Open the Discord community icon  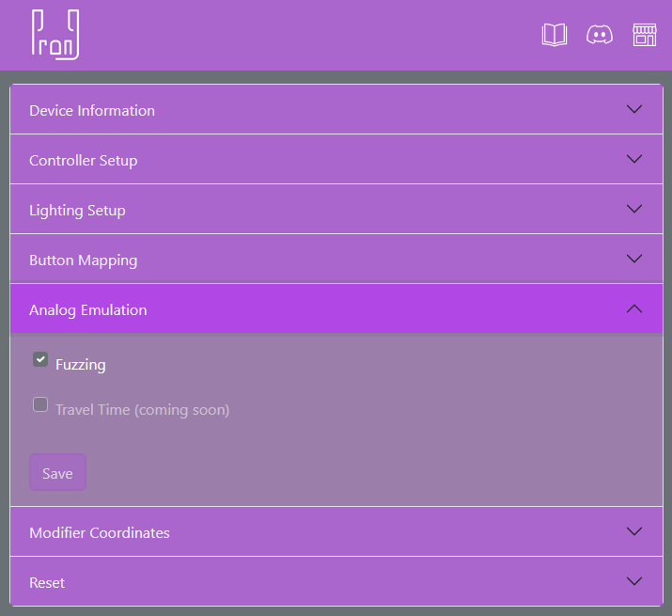click(x=599, y=35)
